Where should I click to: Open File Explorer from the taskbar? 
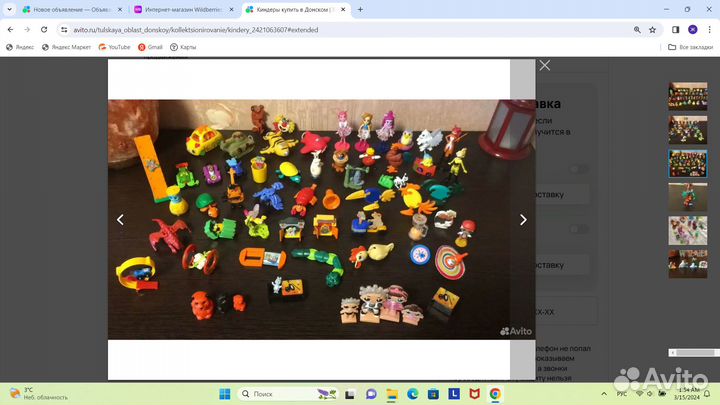click(x=392, y=394)
